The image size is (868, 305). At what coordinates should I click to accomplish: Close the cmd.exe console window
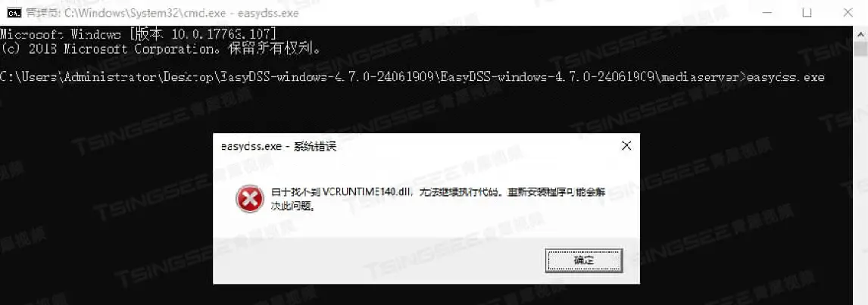tap(848, 12)
